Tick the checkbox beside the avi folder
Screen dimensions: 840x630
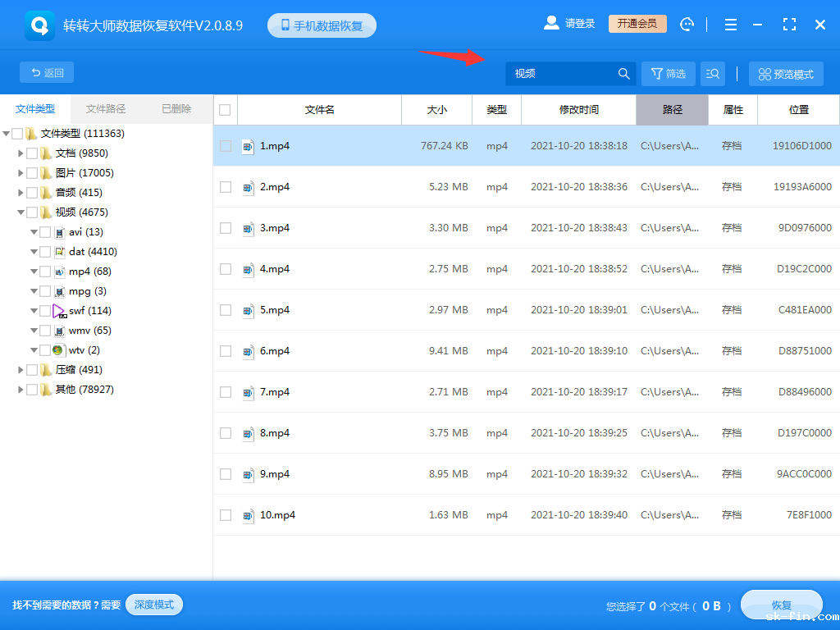45,231
